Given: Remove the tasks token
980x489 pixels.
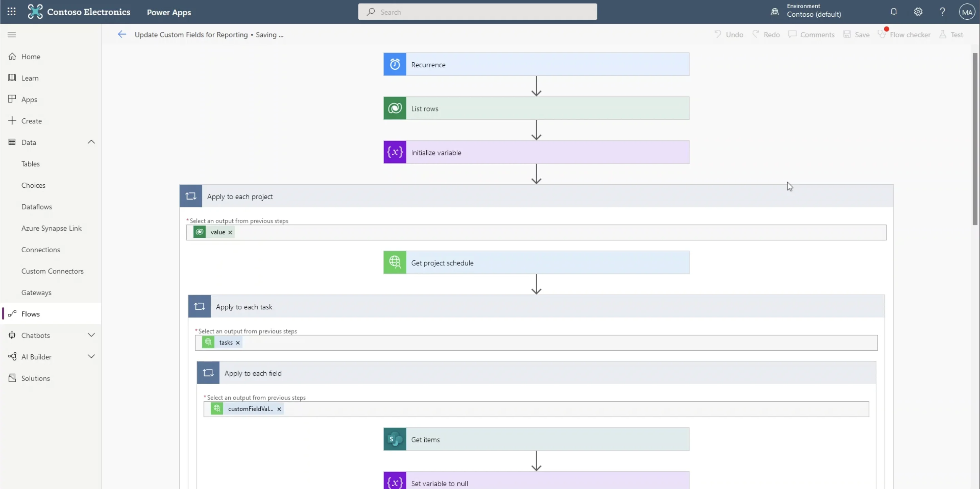Looking at the screenshot, I should tap(238, 342).
